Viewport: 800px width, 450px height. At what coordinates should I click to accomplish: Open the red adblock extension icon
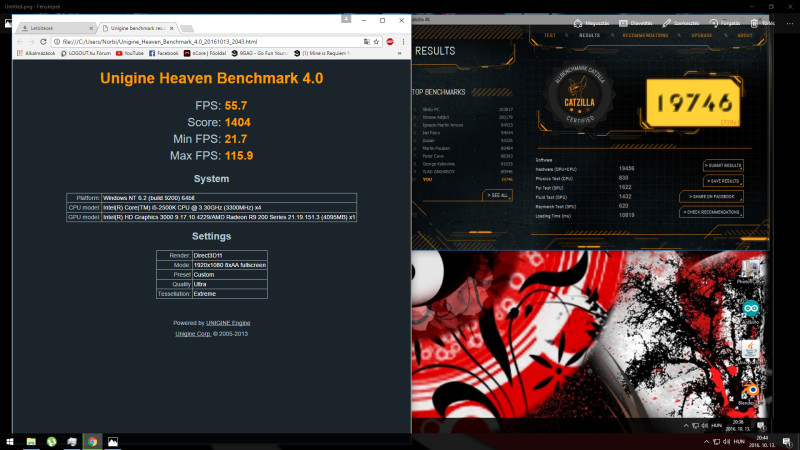pyautogui.click(x=390, y=42)
